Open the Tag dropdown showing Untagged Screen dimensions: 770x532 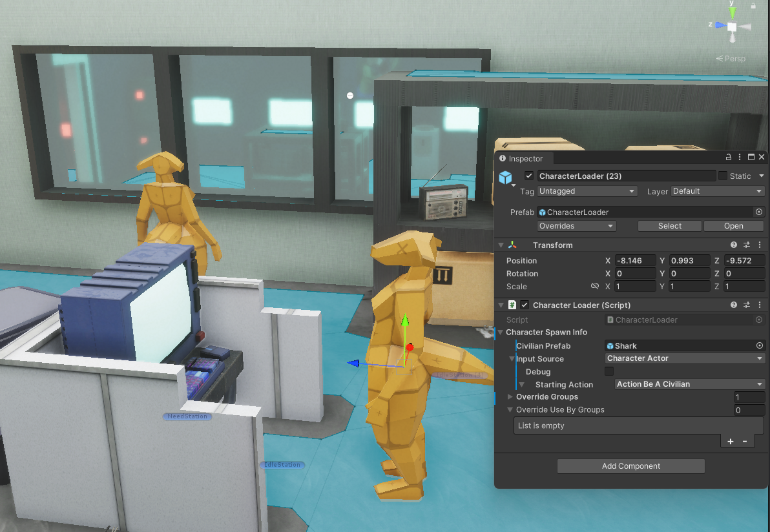point(587,191)
